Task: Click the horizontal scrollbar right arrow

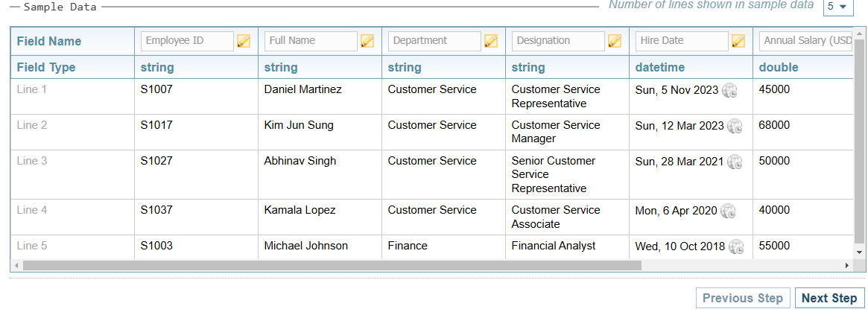Action: pos(846,265)
